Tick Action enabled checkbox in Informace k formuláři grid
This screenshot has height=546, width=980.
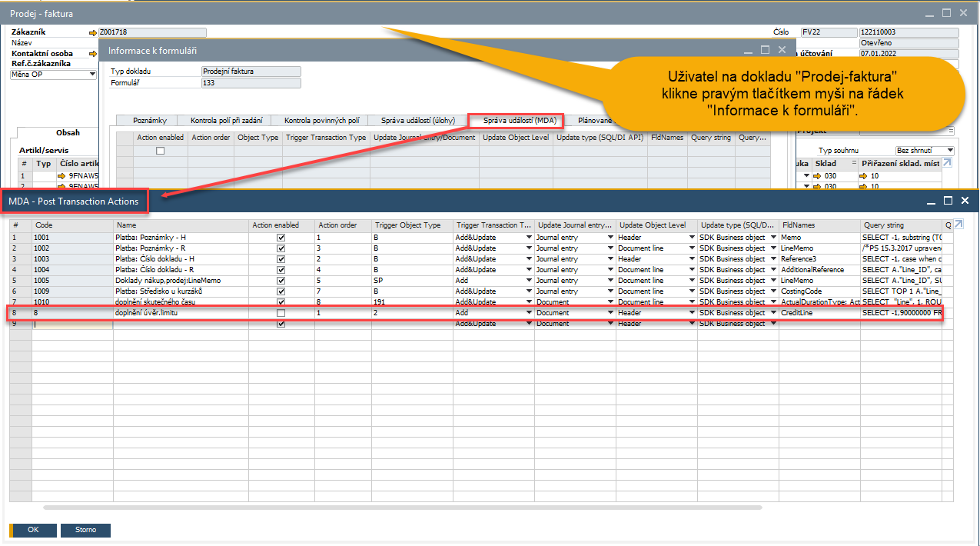pos(160,151)
